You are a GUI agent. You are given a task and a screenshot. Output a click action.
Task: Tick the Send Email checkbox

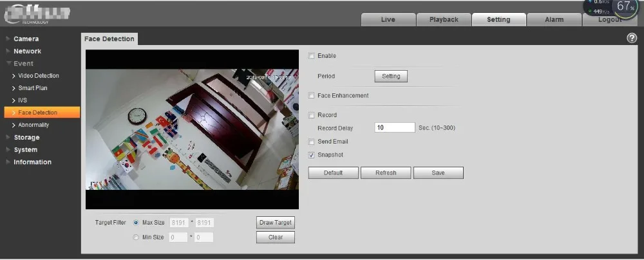pyautogui.click(x=311, y=142)
